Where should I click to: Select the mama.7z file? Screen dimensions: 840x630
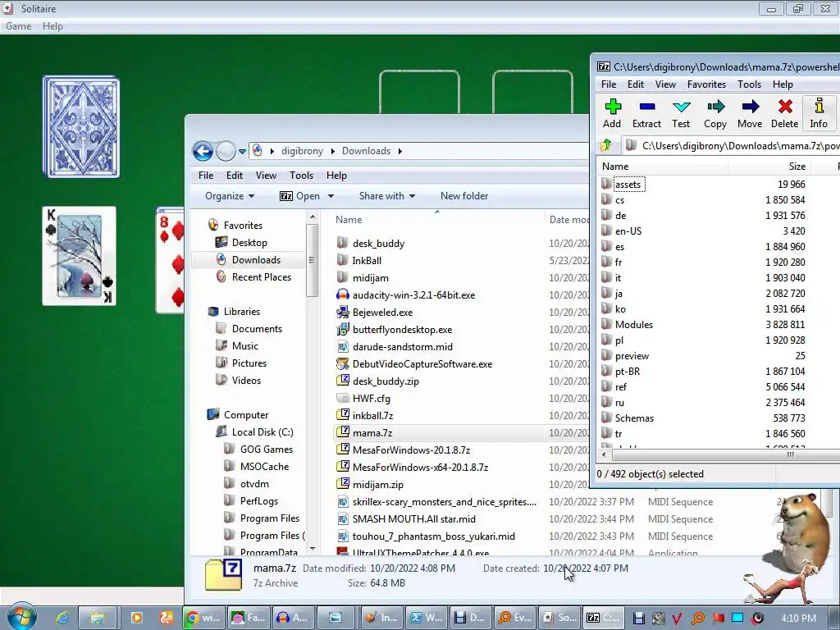coord(372,433)
